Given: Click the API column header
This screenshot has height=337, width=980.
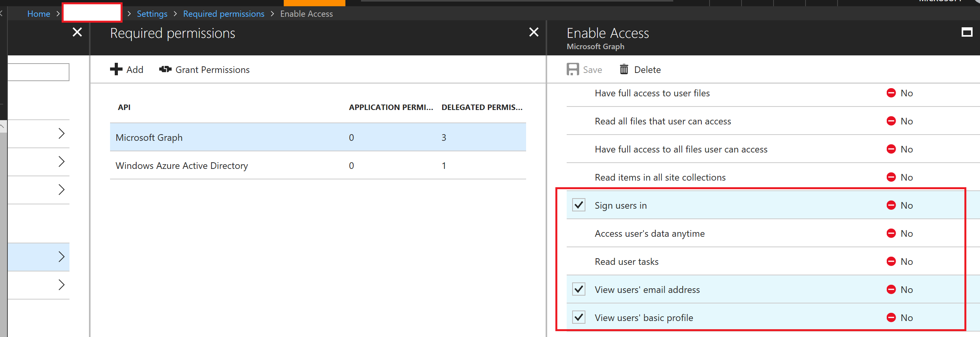Looking at the screenshot, I should click(124, 107).
